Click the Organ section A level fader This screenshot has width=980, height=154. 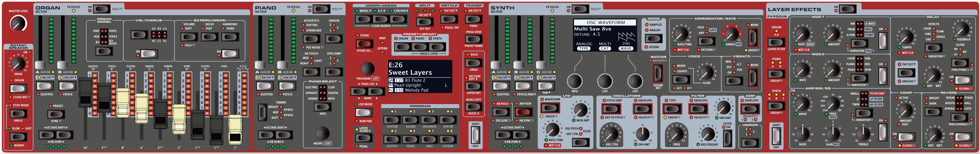[40, 64]
